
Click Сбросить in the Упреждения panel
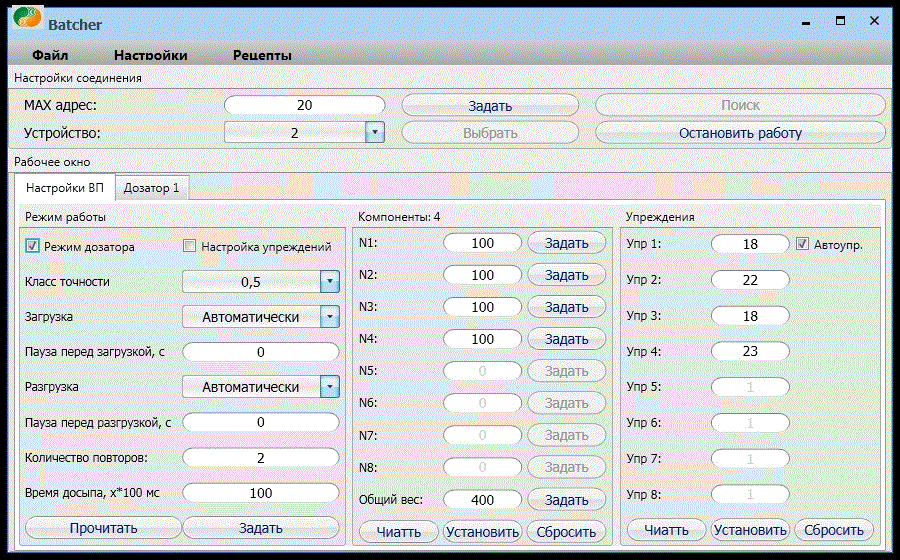point(835,531)
